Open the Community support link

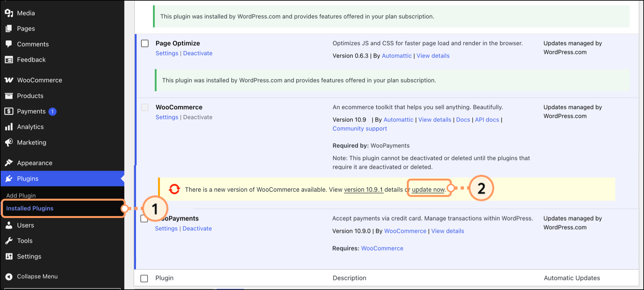360,129
